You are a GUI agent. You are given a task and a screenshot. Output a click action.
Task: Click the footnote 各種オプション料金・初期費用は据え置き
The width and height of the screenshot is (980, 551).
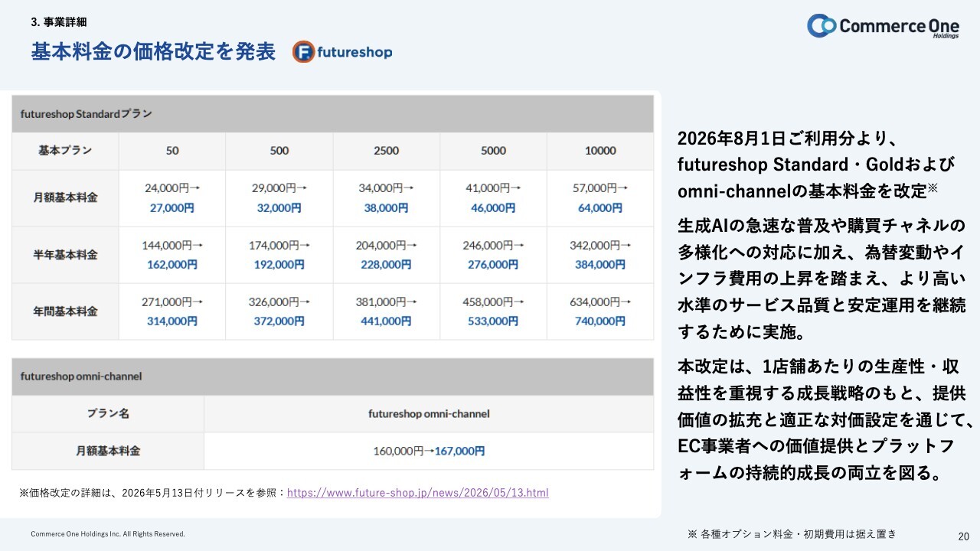[x=792, y=534]
